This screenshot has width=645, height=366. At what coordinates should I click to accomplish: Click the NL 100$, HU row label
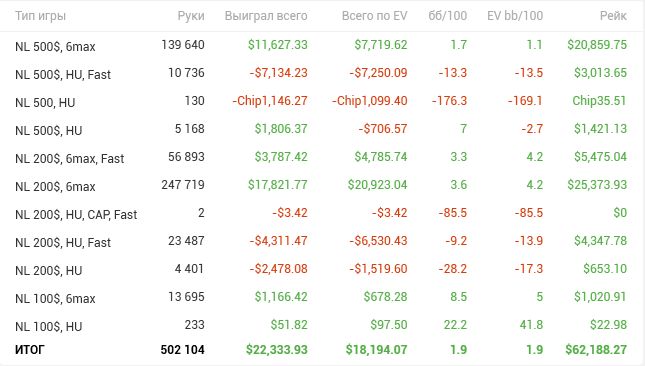click(x=49, y=326)
